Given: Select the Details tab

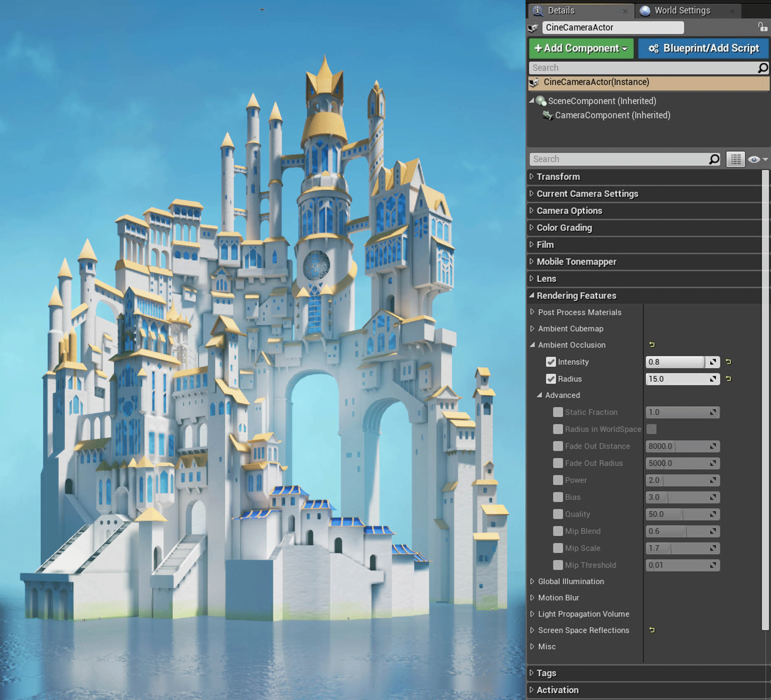Looking at the screenshot, I should pyautogui.click(x=561, y=10).
